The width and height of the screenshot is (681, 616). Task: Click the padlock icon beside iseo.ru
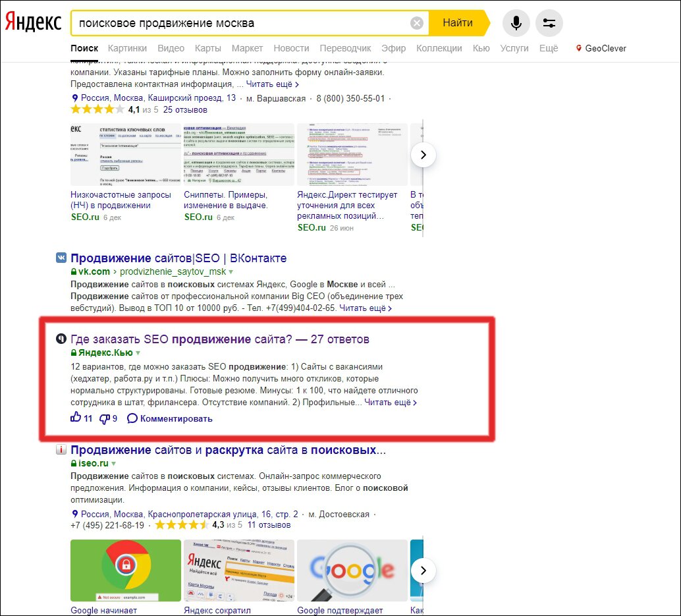[x=73, y=464]
